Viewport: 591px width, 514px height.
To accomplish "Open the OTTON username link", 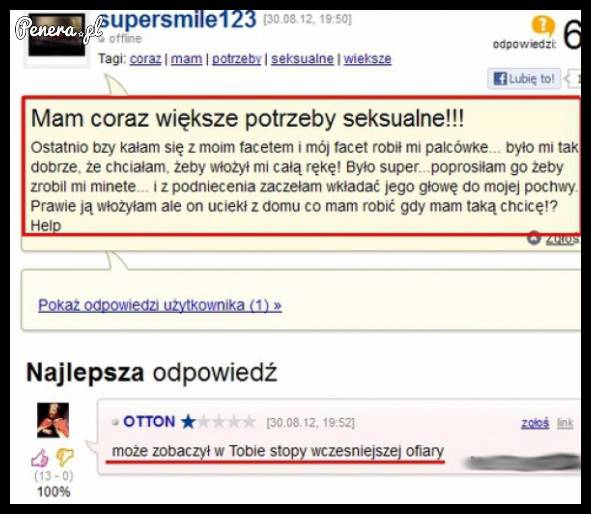I will click(x=149, y=422).
